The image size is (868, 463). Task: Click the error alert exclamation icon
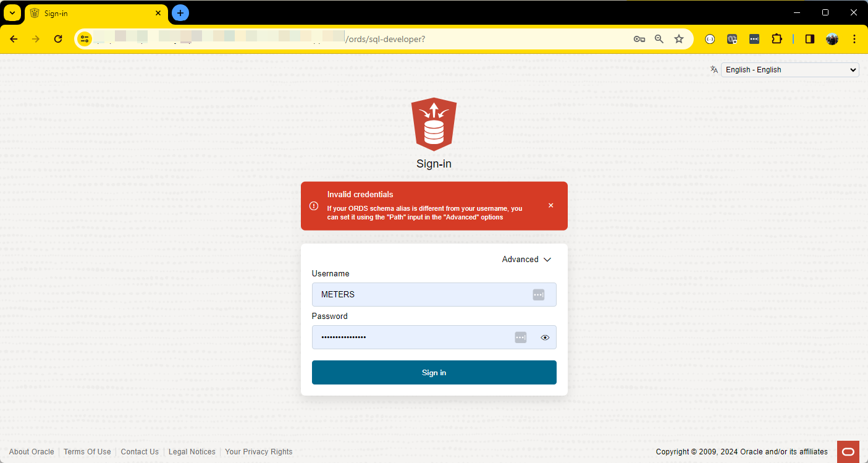pos(314,206)
